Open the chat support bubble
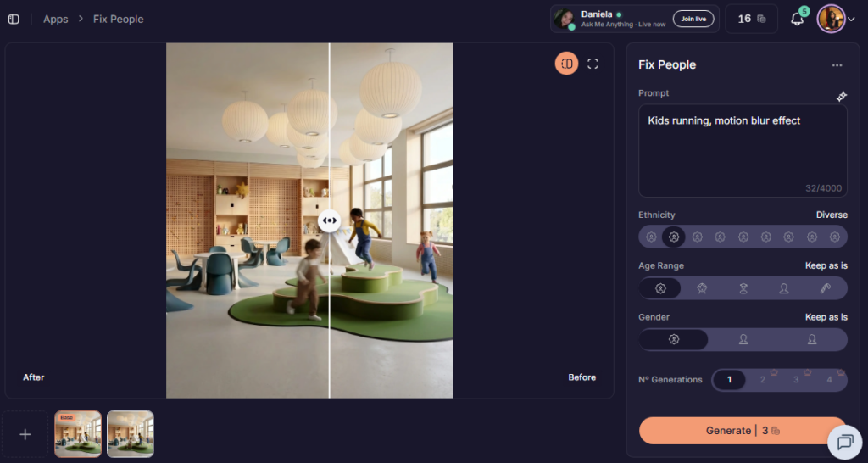 pos(845,443)
